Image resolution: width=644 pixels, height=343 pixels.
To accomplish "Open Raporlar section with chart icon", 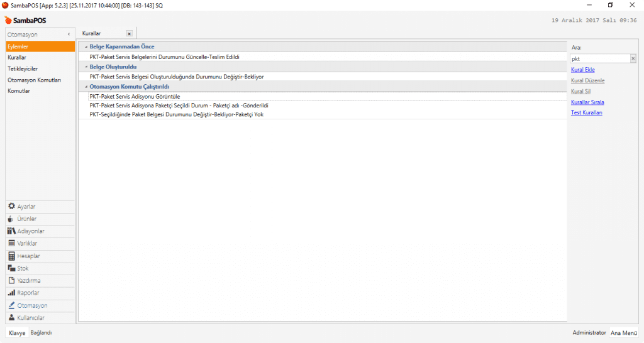I will pos(28,293).
